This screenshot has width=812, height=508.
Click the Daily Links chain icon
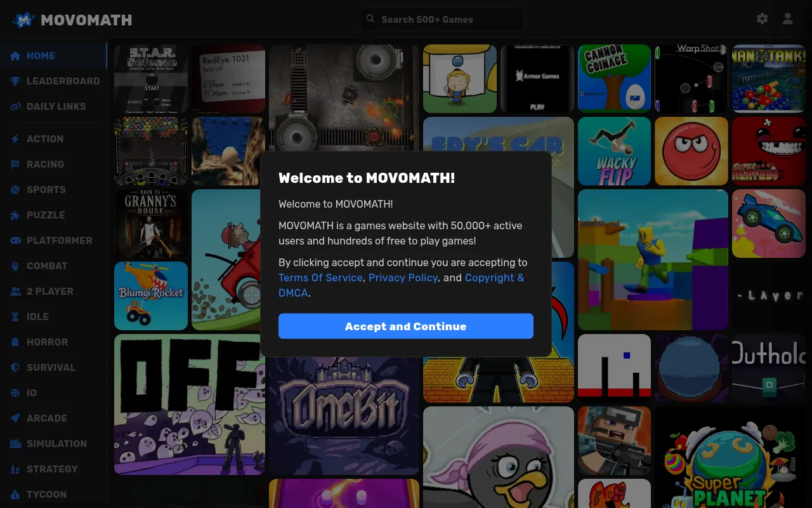pyautogui.click(x=15, y=107)
